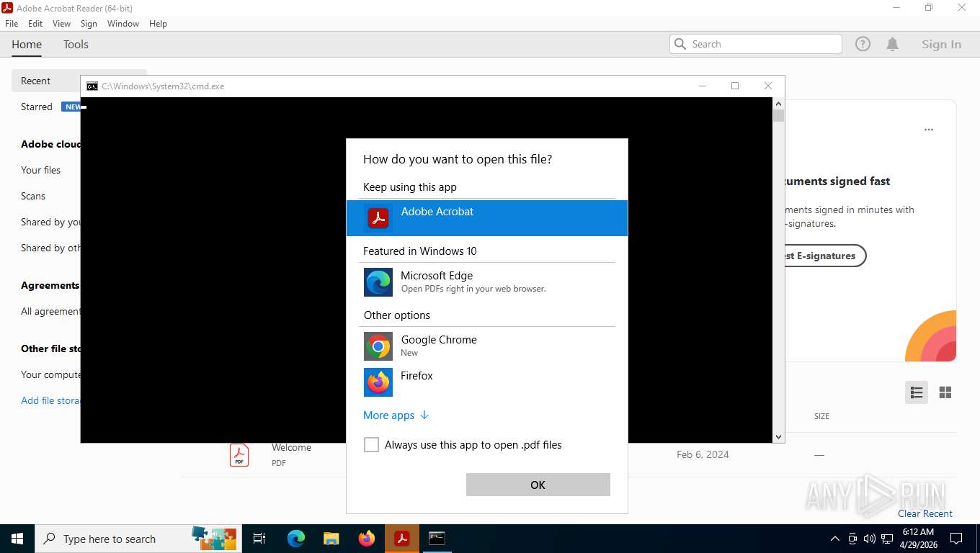The image size is (980, 553).
Task: Focus the Acrobat Search field
Action: tap(756, 44)
